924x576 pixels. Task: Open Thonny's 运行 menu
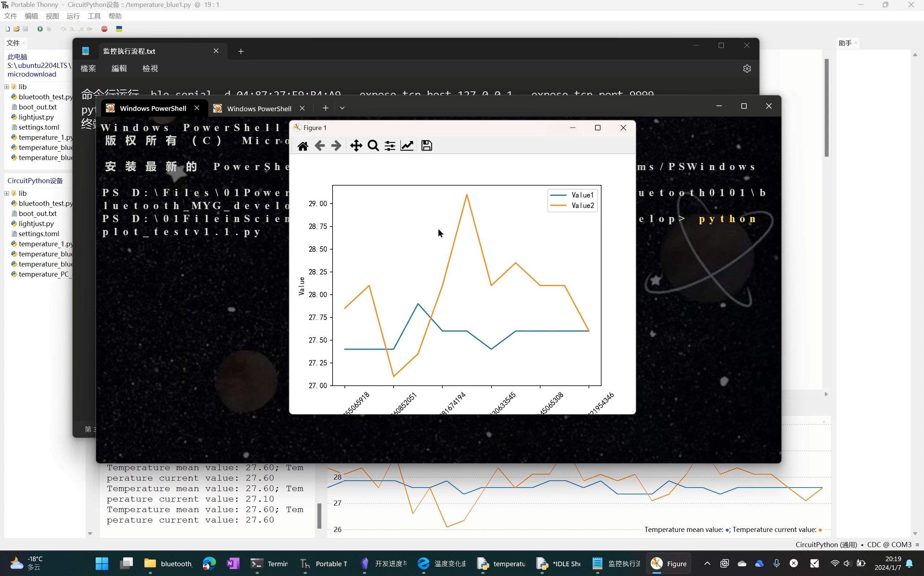pyautogui.click(x=73, y=16)
